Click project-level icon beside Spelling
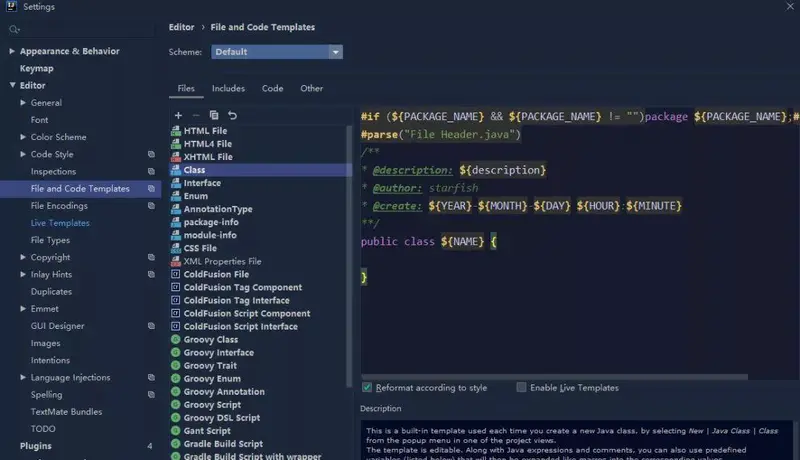The width and height of the screenshot is (800, 460). pos(151,394)
